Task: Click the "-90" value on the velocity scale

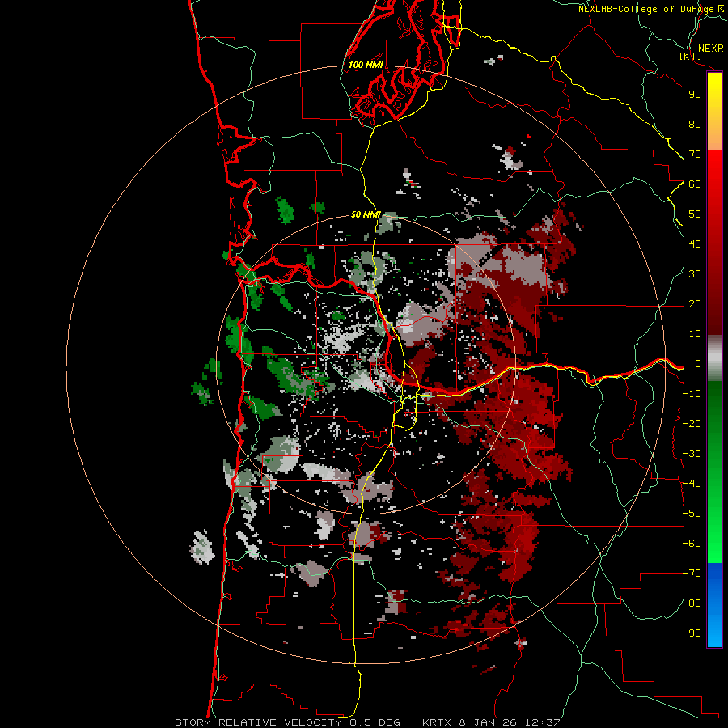Action: pos(692,633)
